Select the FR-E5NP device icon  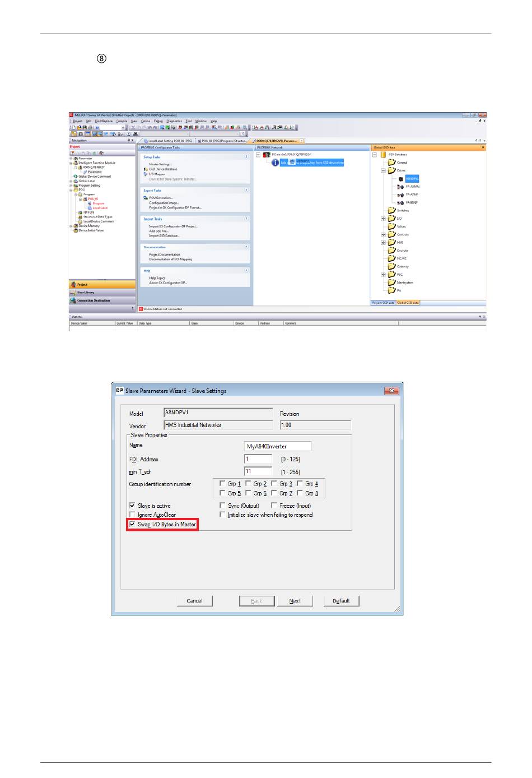point(400,202)
